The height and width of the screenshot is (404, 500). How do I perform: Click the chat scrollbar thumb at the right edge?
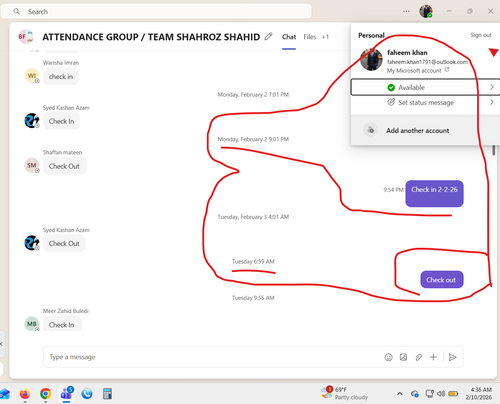pyautogui.click(x=494, y=150)
